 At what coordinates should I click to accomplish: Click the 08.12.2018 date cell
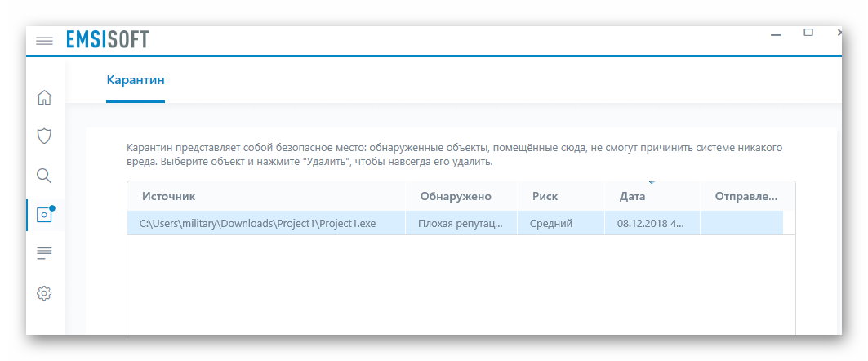click(x=652, y=224)
